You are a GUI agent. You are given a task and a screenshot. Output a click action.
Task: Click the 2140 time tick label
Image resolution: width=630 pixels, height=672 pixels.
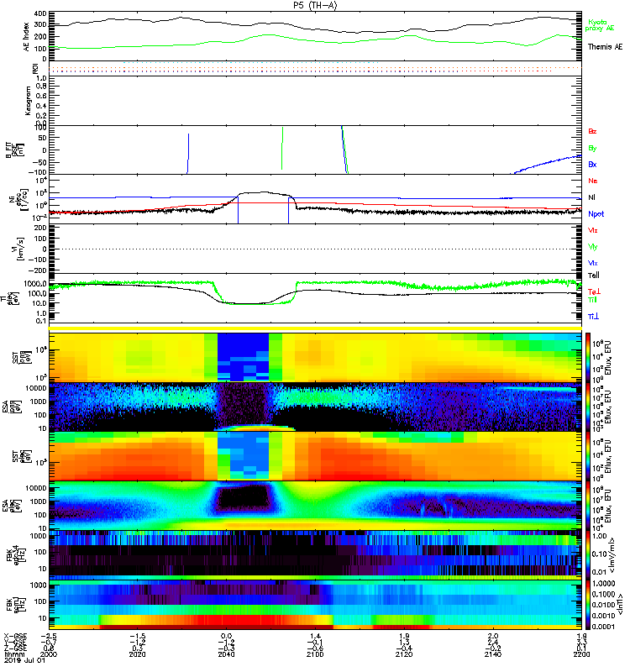493,654
